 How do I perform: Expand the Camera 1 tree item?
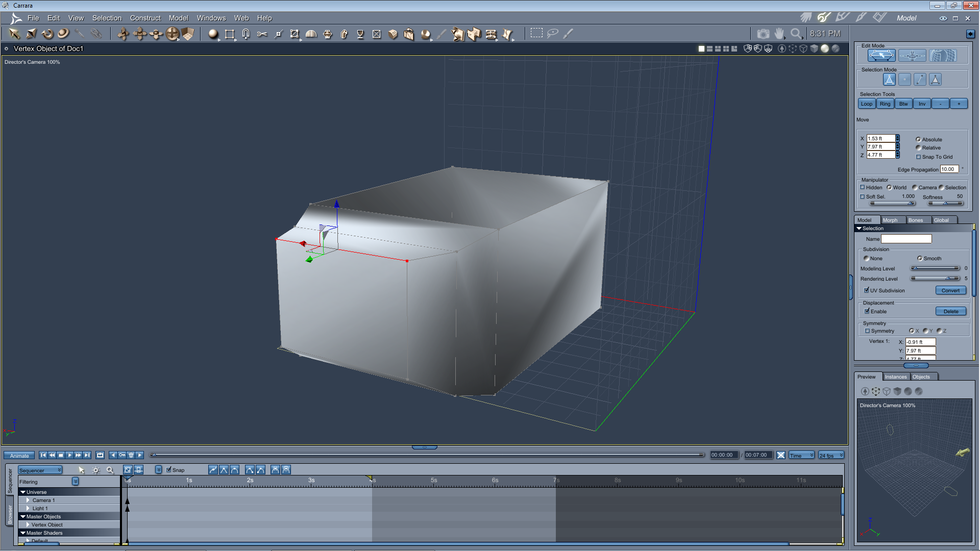click(x=28, y=500)
